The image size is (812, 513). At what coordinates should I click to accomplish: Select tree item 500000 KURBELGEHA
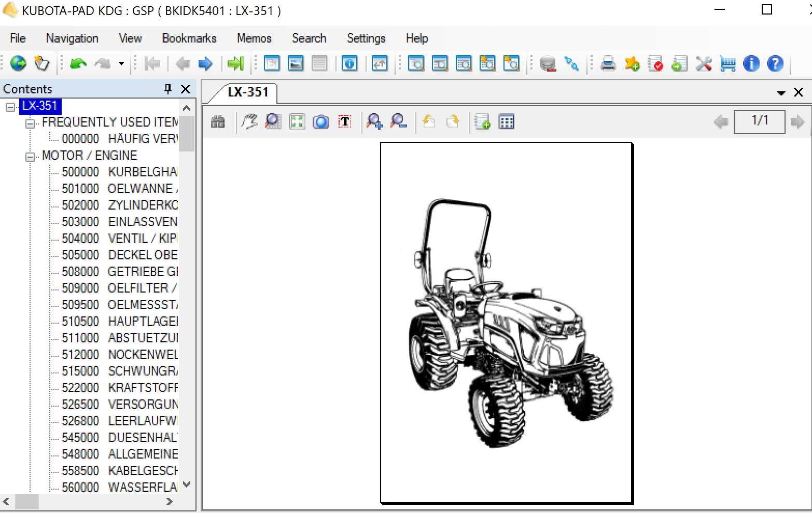(119, 172)
